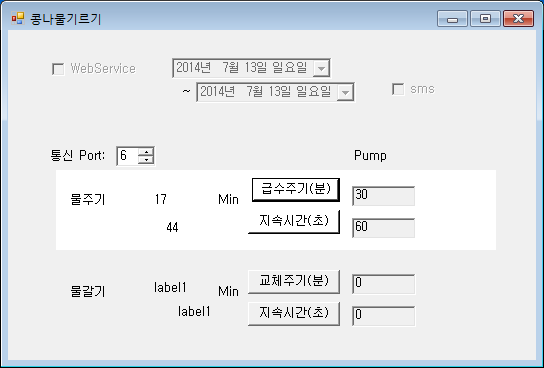Close the 콩나물기르기 window

pyautogui.click(x=518, y=18)
